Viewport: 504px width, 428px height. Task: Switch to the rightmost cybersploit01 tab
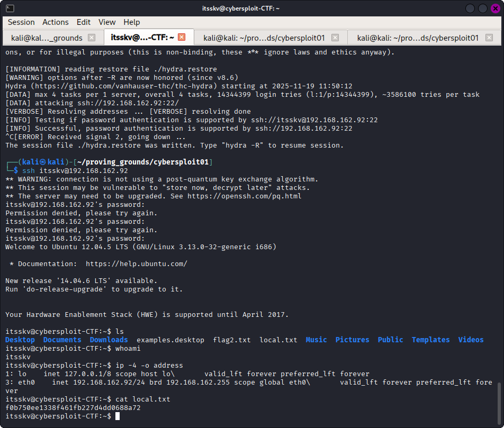(417, 38)
